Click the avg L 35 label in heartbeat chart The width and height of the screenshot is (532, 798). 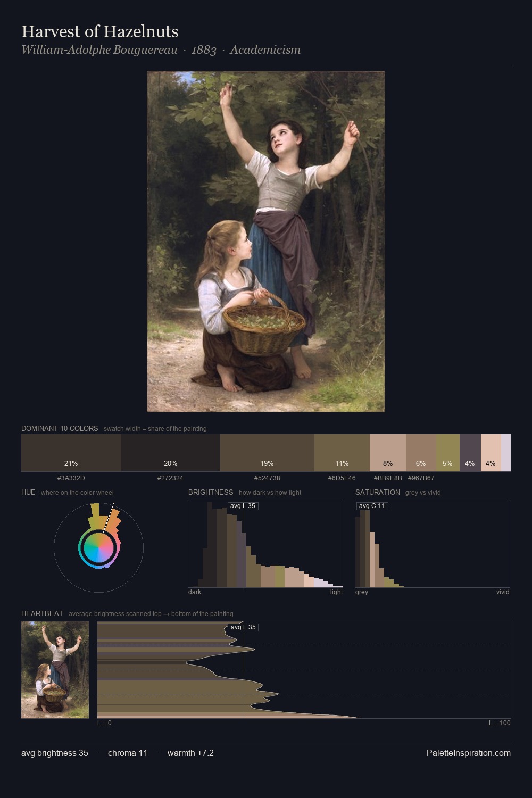pos(244,627)
